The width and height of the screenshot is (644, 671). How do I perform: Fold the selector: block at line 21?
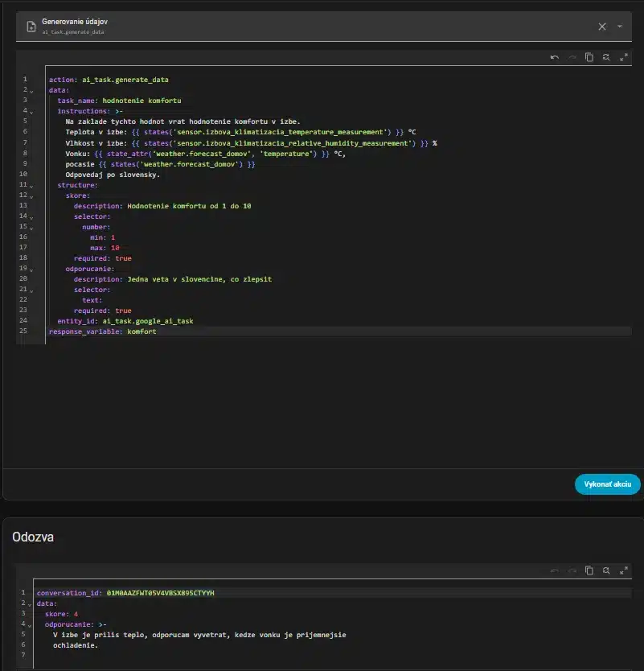coord(31,291)
